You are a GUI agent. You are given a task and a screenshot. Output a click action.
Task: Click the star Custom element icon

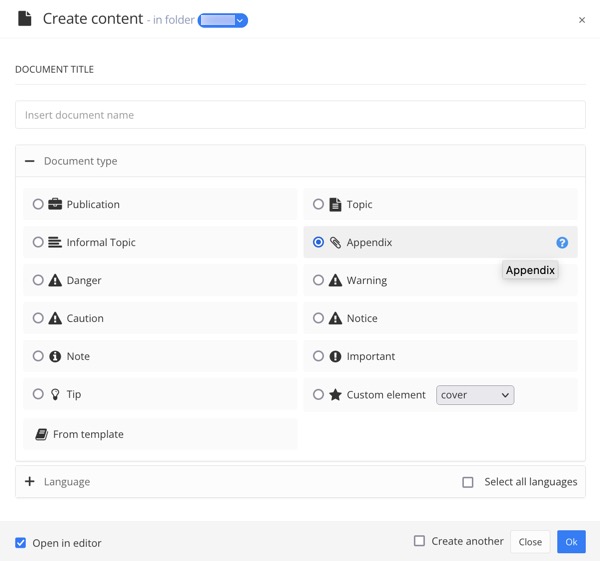pos(335,395)
